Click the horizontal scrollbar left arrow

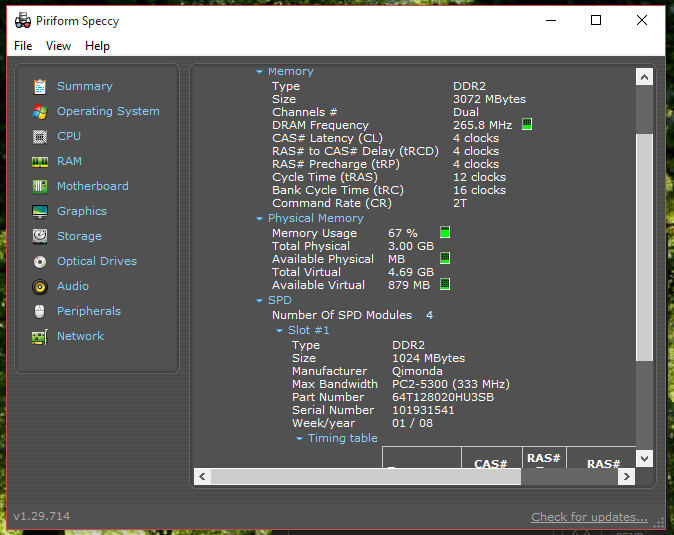pos(202,477)
